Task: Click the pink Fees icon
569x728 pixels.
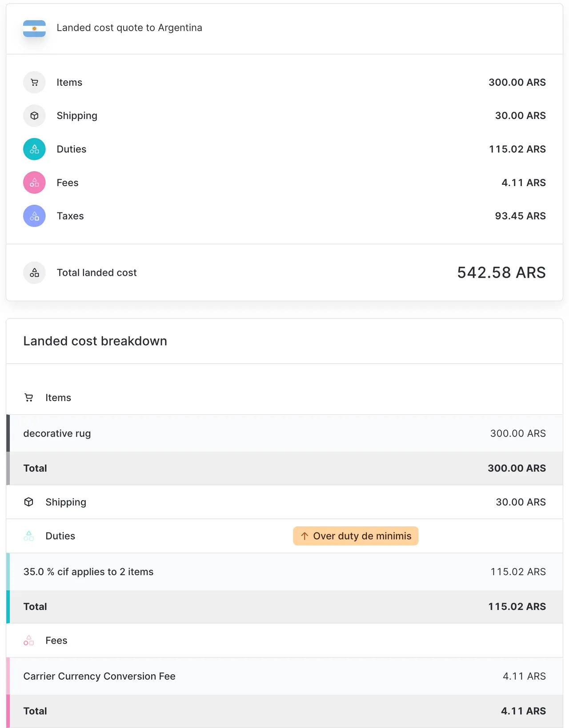Action: [x=34, y=182]
